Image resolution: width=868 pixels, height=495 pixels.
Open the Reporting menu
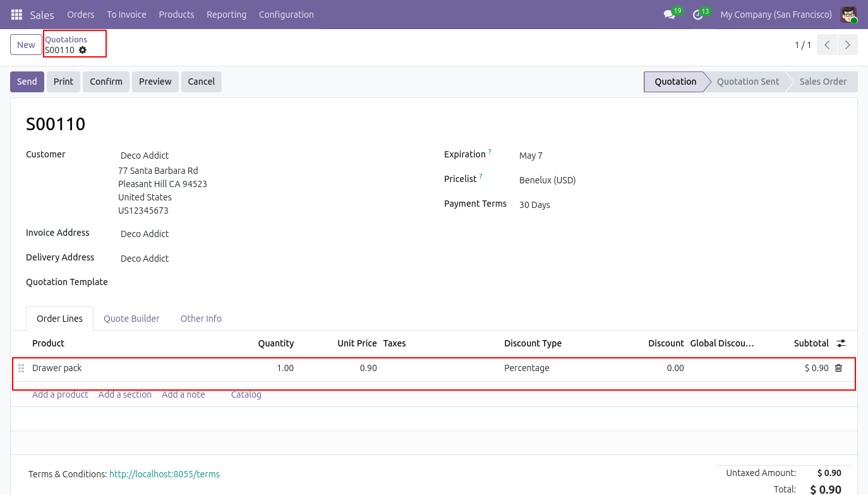coord(226,15)
